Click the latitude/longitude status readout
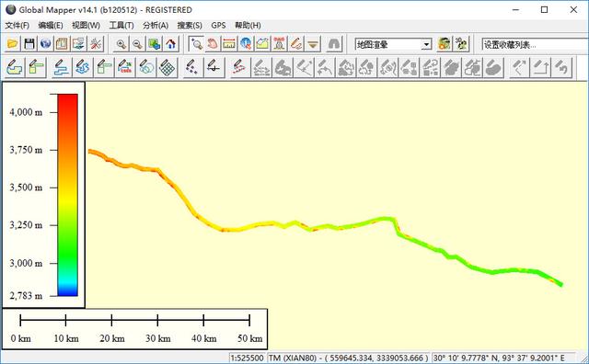Image resolution: width=589 pixels, height=364 pixels. [x=499, y=358]
